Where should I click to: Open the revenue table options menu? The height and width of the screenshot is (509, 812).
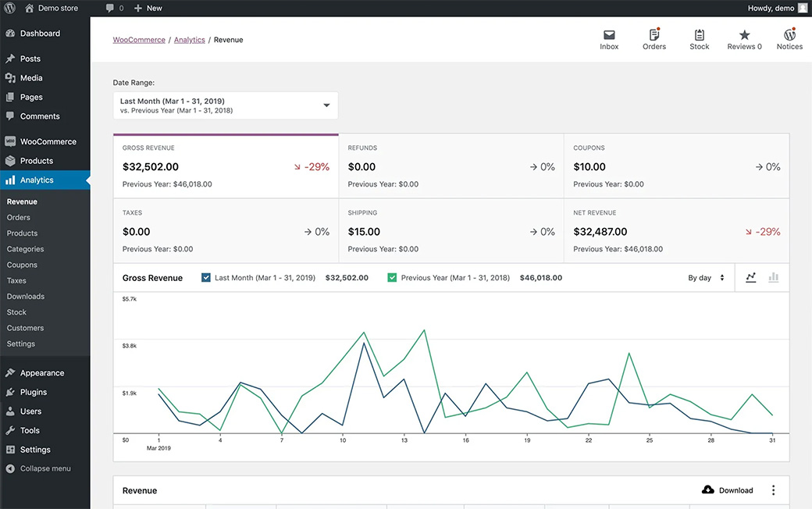tap(774, 490)
